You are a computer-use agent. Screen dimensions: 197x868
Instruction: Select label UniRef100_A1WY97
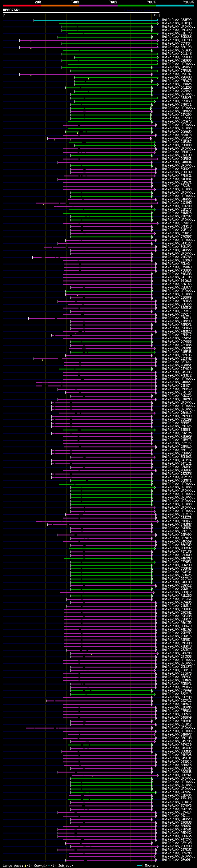tap(177, 216)
